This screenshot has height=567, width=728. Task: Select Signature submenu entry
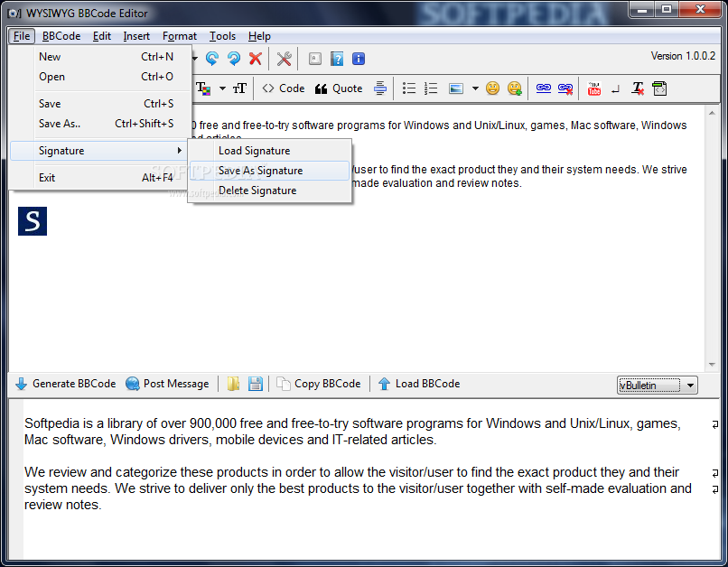[x=99, y=151]
